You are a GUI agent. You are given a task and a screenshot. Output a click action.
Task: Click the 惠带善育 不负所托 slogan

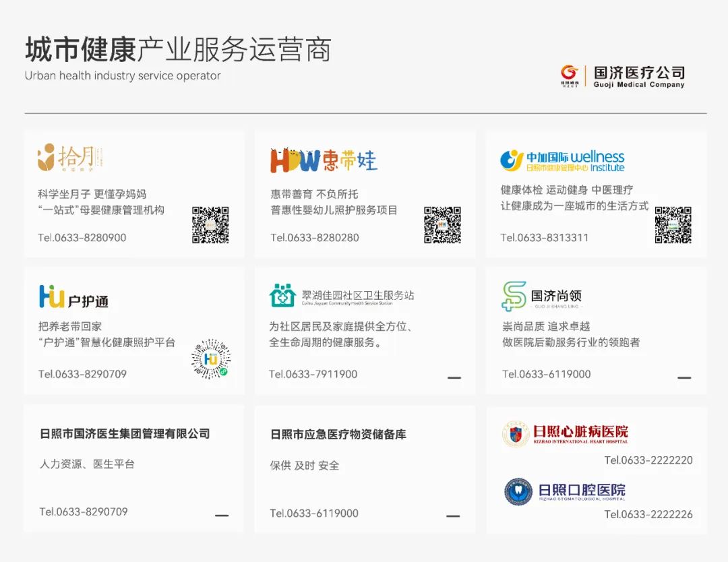(314, 194)
